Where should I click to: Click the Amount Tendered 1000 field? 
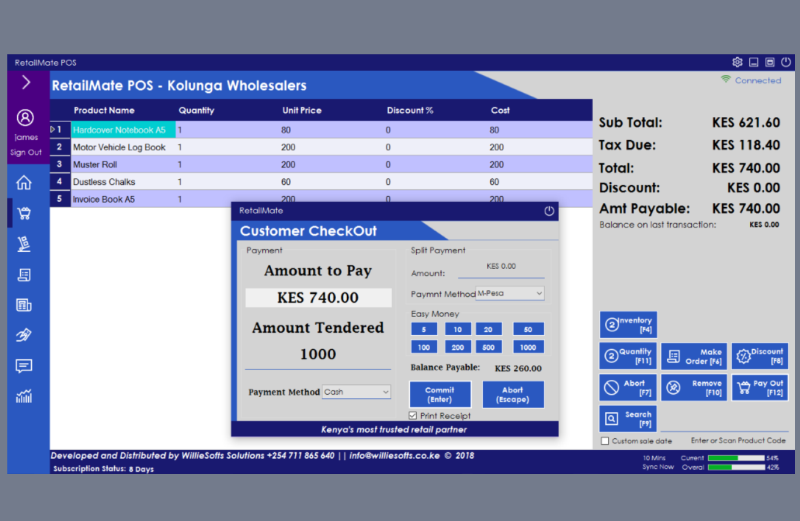click(318, 355)
